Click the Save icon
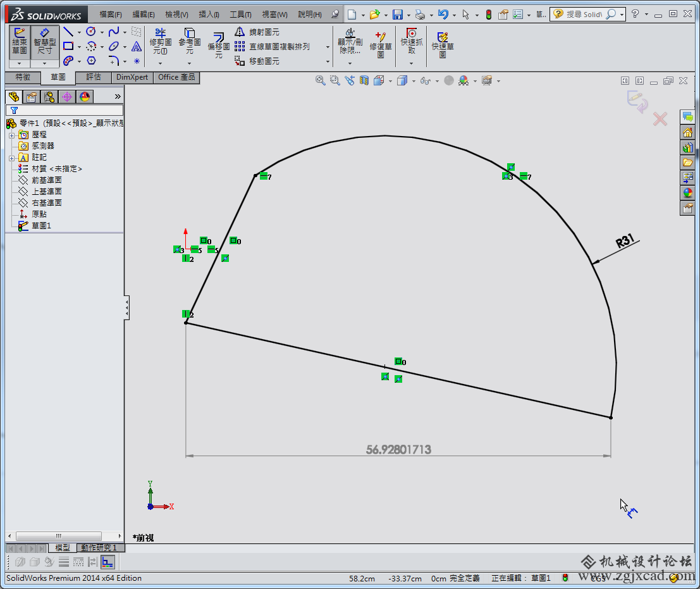Screen dimensions: 700x589 click(x=397, y=15)
